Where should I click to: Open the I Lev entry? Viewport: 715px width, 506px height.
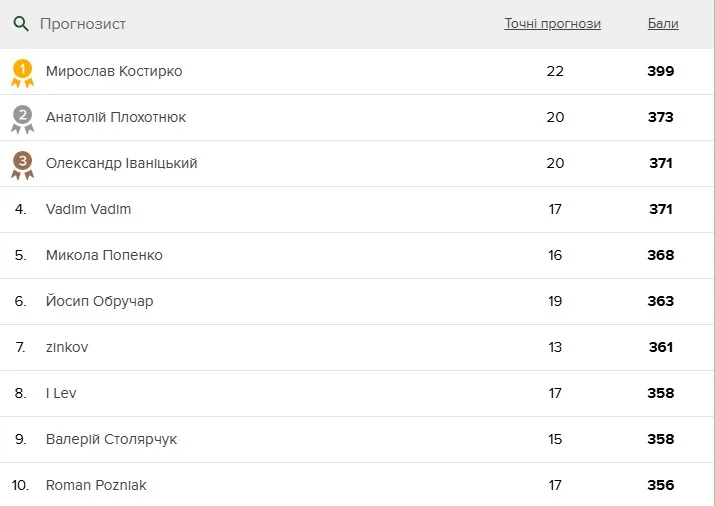coord(61,393)
